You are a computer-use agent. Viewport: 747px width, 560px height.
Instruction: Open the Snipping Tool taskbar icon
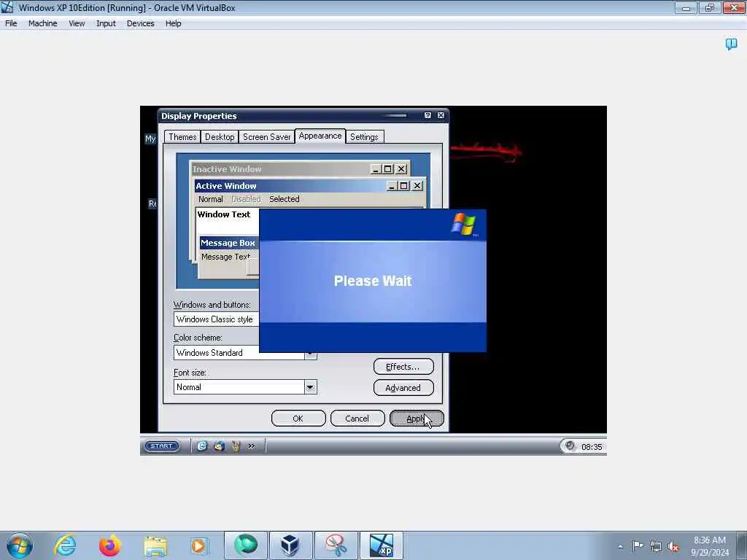(336, 545)
